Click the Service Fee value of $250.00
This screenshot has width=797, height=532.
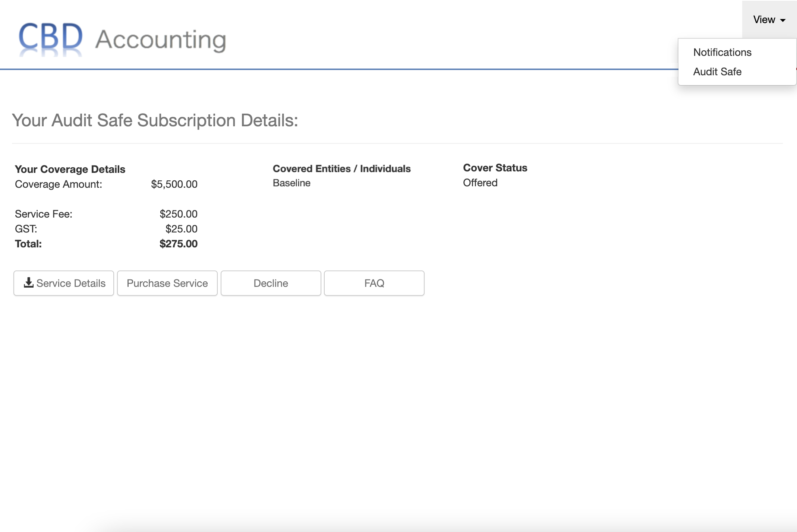[x=179, y=214]
